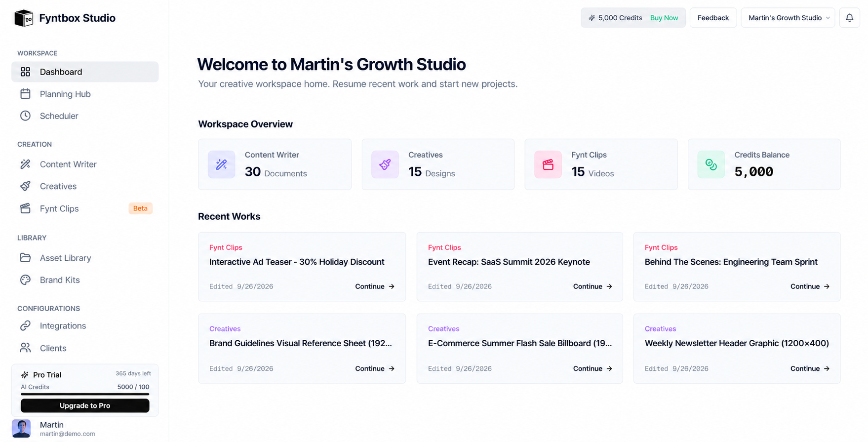The image size is (868, 442).
Task: Click the Fynt Clips clapperboard icon in sidebar
Action: pyautogui.click(x=25, y=208)
